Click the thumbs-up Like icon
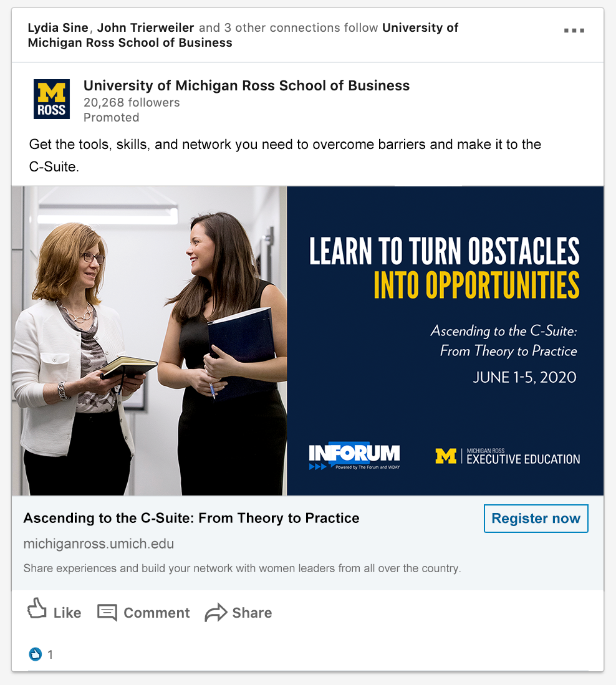The image size is (616, 685). 37,608
